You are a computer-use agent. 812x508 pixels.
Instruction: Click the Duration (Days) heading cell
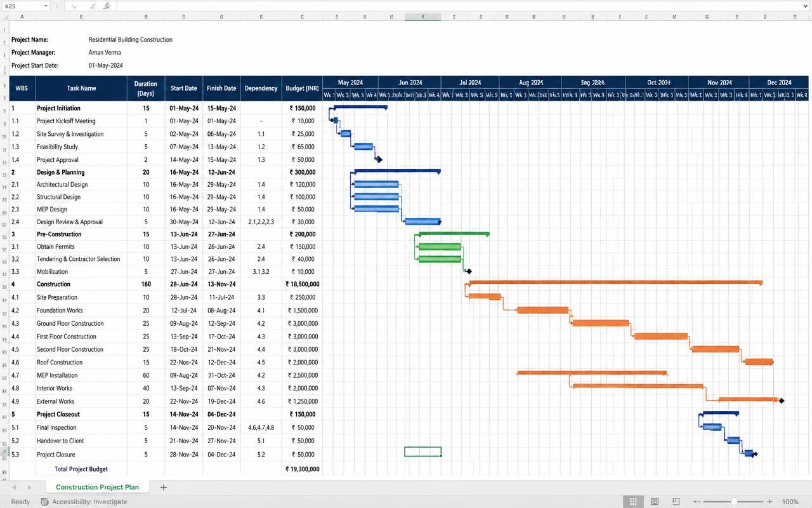[x=146, y=88]
